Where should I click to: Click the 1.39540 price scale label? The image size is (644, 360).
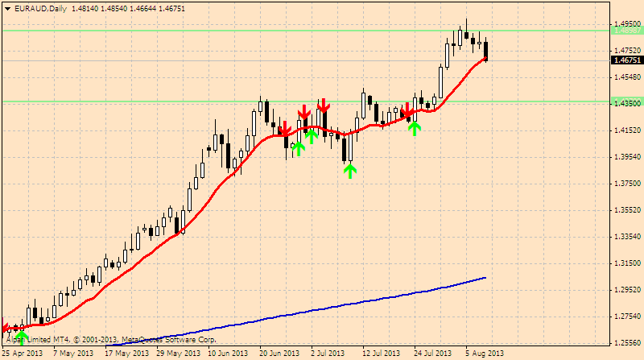(x=628, y=157)
